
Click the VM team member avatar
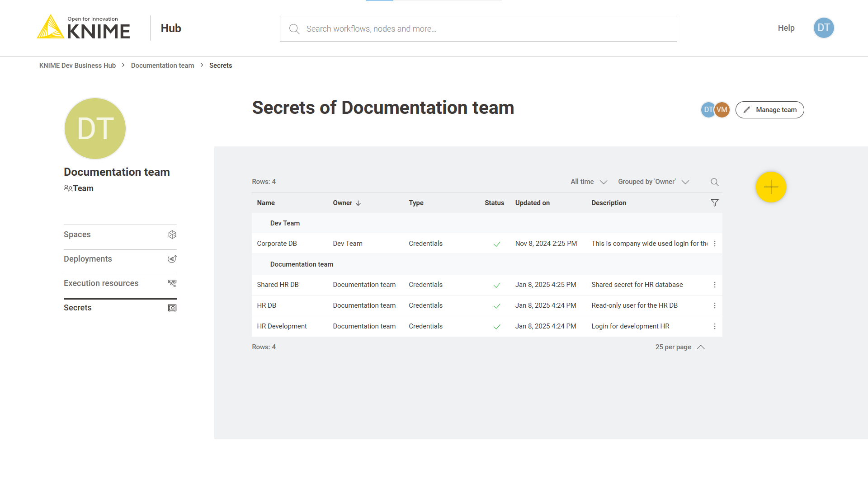point(722,110)
